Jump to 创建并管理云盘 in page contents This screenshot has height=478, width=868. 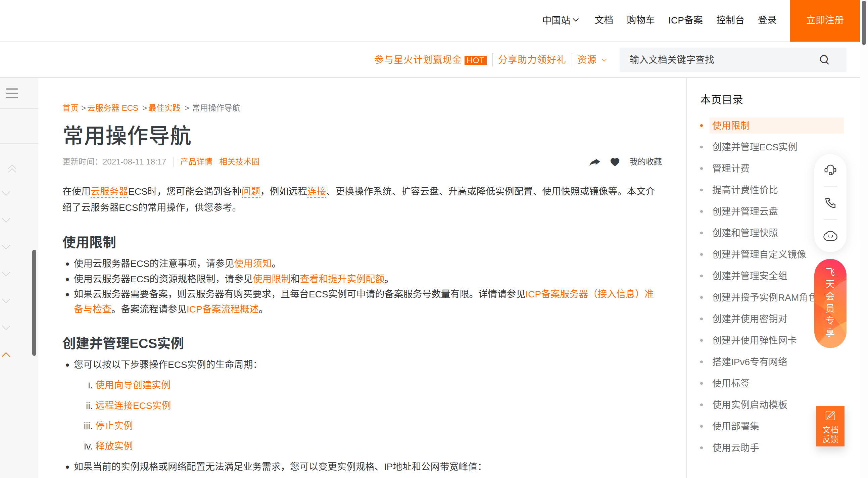coord(745,211)
